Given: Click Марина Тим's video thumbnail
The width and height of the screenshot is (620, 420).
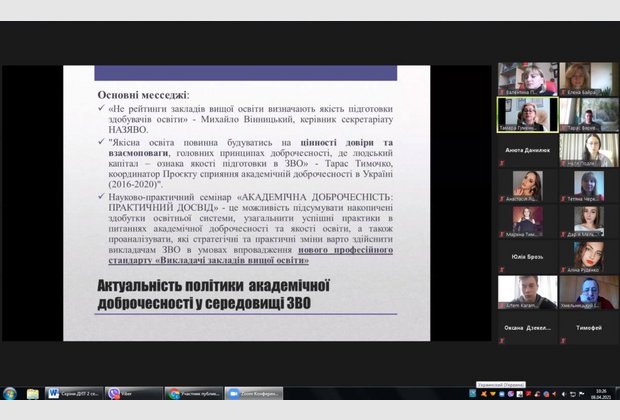Looking at the screenshot, I should pyautogui.click(x=527, y=221).
